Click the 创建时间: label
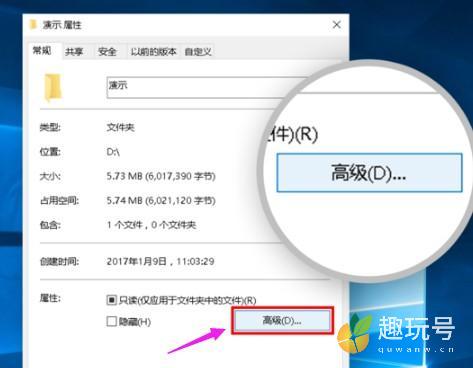This screenshot has width=473, height=368. click(x=60, y=261)
